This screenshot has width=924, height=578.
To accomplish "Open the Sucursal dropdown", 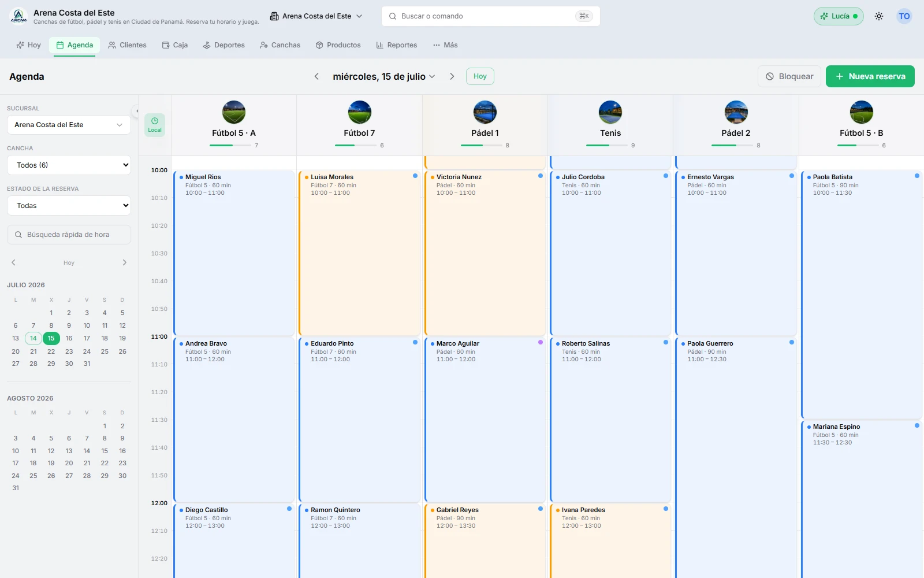I will coord(69,125).
